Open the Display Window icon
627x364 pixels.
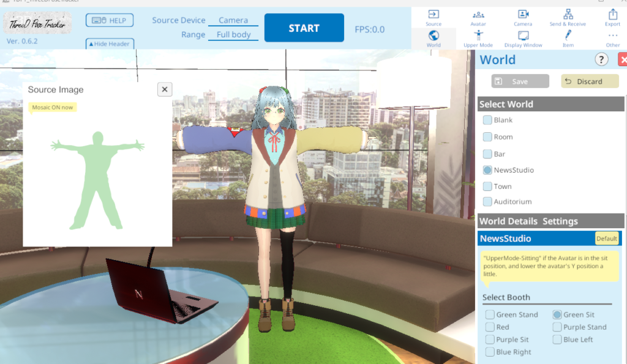(523, 39)
